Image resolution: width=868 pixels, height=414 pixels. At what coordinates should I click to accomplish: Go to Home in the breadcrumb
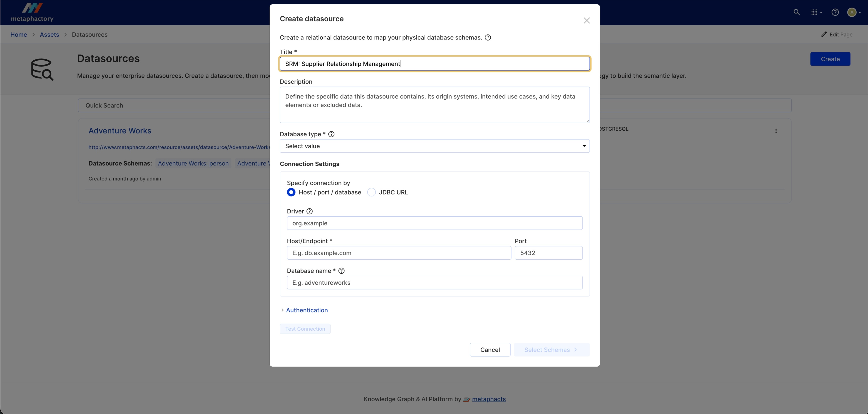coord(18,35)
